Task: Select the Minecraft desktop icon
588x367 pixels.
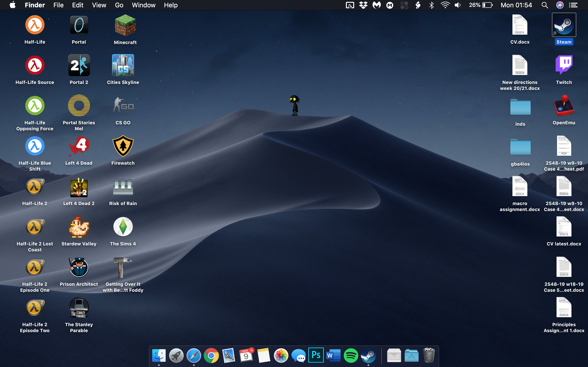Action: [x=125, y=25]
